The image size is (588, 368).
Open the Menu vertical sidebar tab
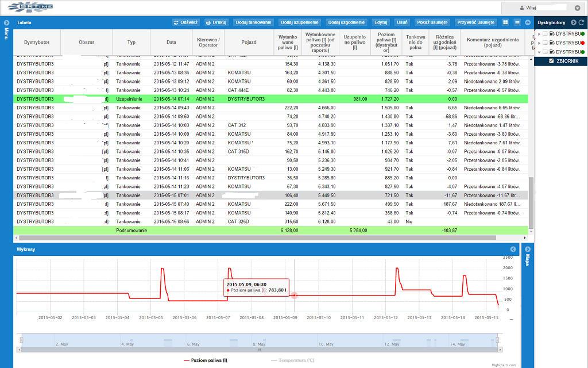coord(6,33)
